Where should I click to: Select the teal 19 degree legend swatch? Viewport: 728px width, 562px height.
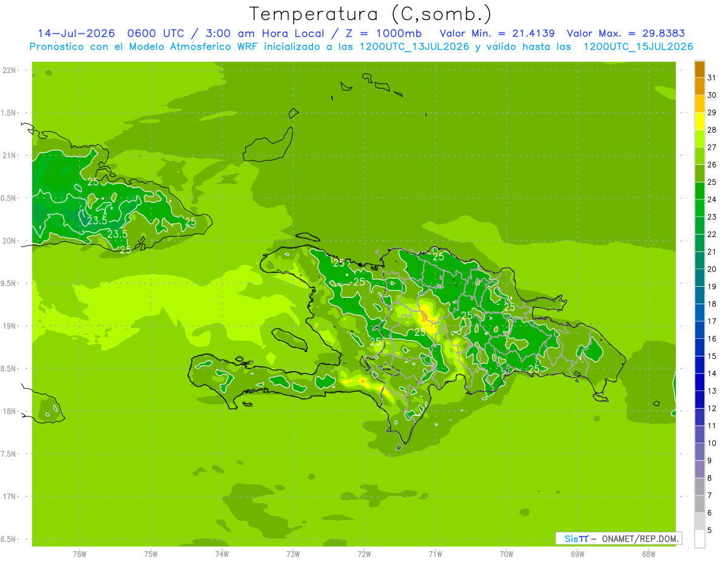(x=699, y=278)
